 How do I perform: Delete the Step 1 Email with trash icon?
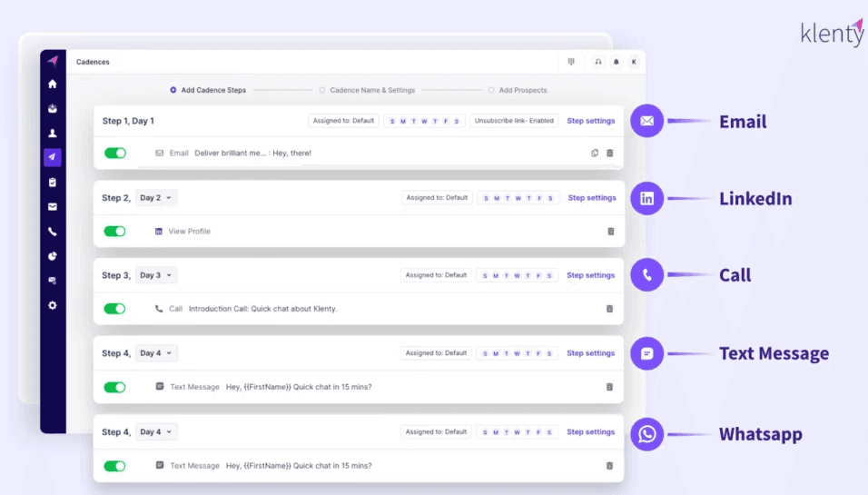coord(610,153)
